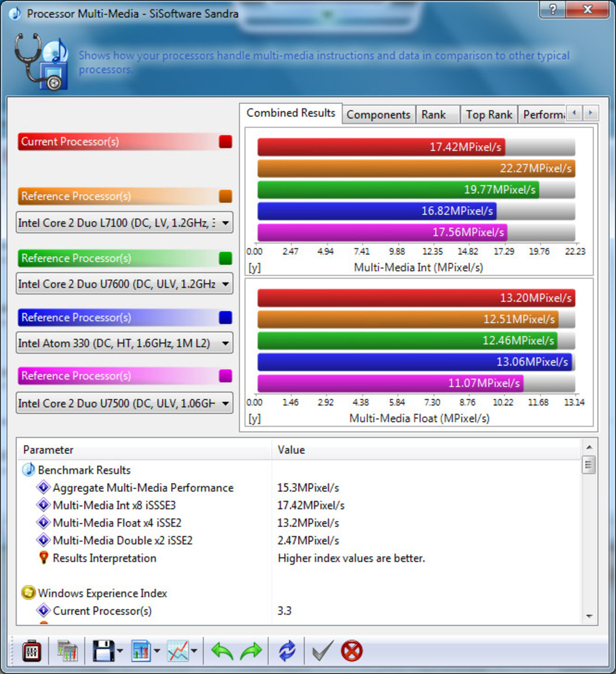The width and height of the screenshot is (616, 674).
Task: Open the Top Rank tab
Action: coord(489,115)
